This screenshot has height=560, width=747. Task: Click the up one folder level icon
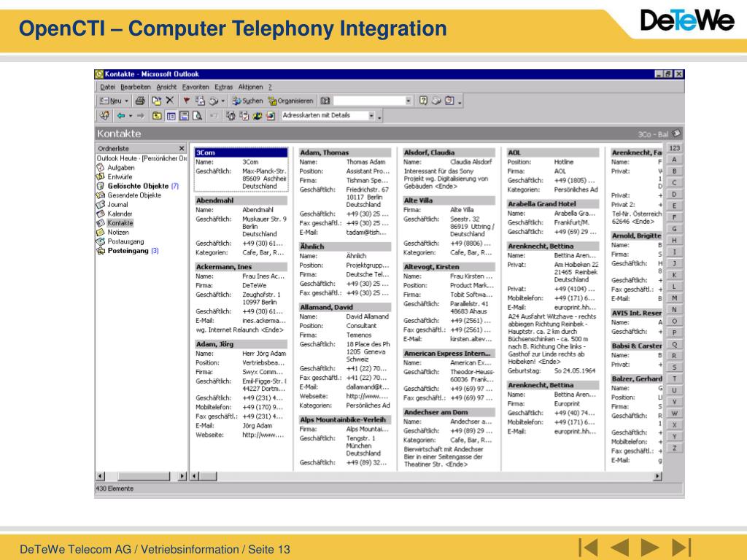pos(157,116)
